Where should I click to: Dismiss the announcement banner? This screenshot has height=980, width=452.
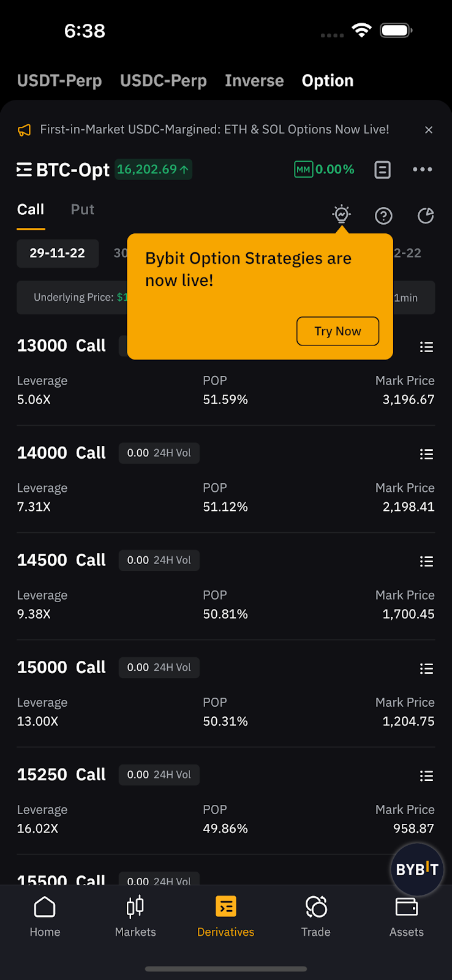[x=429, y=130]
